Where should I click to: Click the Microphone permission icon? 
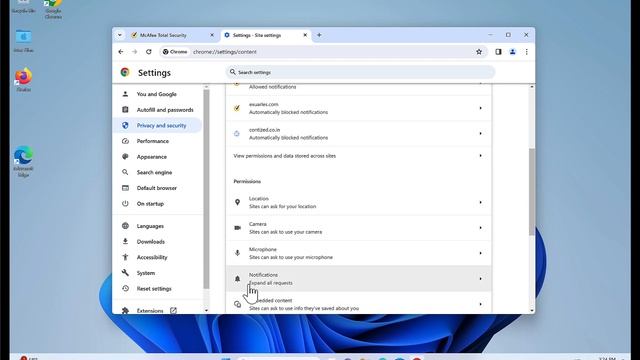[x=237, y=253]
